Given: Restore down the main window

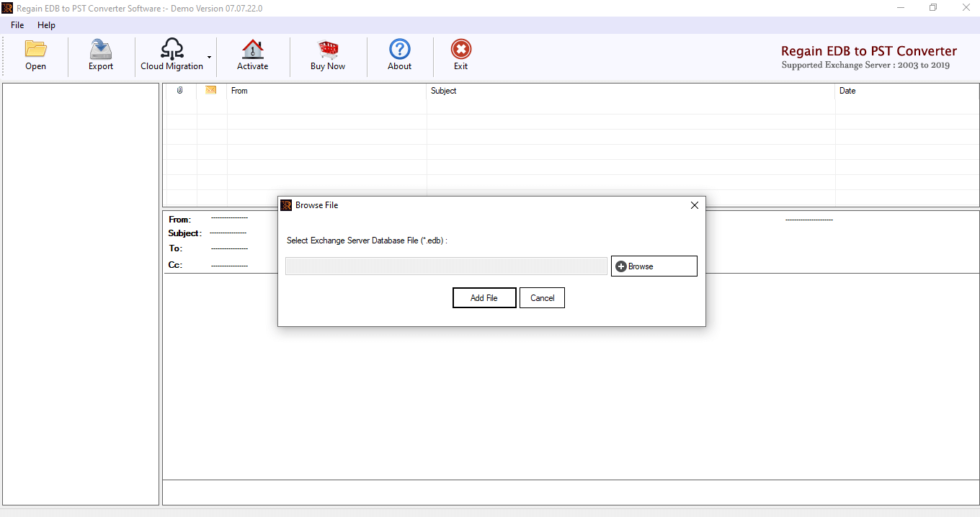Looking at the screenshot, I should (x=933, y=8).
